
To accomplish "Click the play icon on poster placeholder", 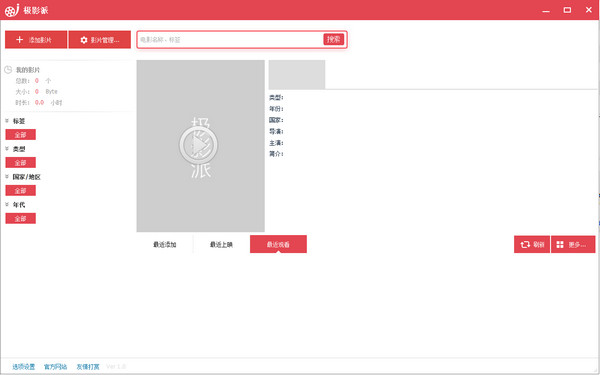I will 199,145.
